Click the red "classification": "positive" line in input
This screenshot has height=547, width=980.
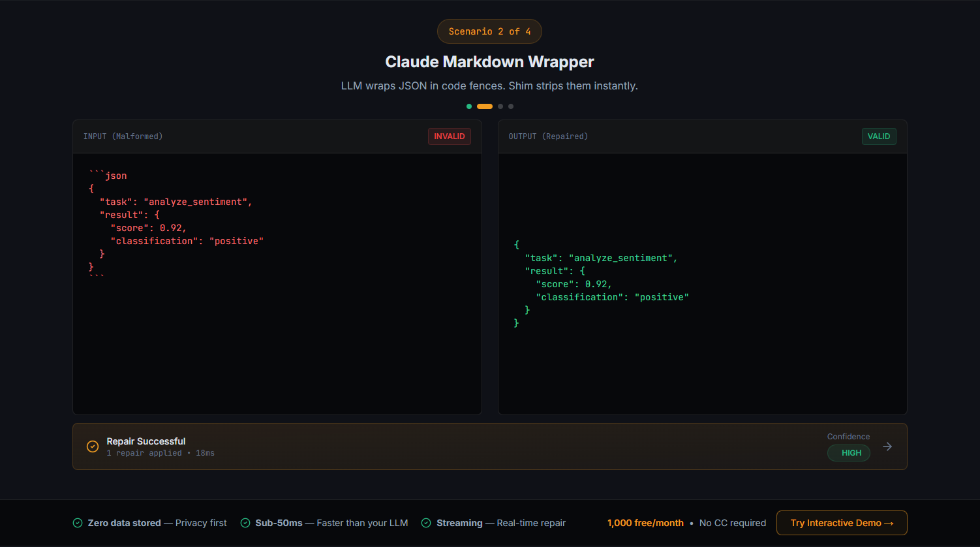pyautogui.click(x=187, y=241)
